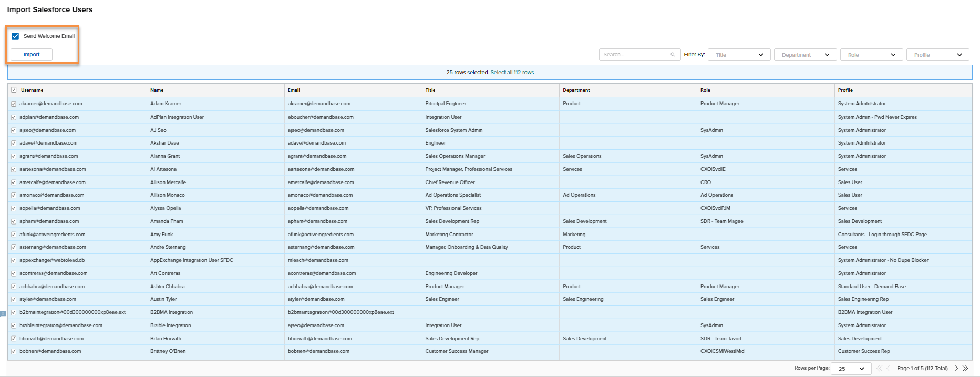Select profile Standard User - Demand Base
The width and height of the screenshot is (980, 377).
pyautogui.click(x=872, y=287)
